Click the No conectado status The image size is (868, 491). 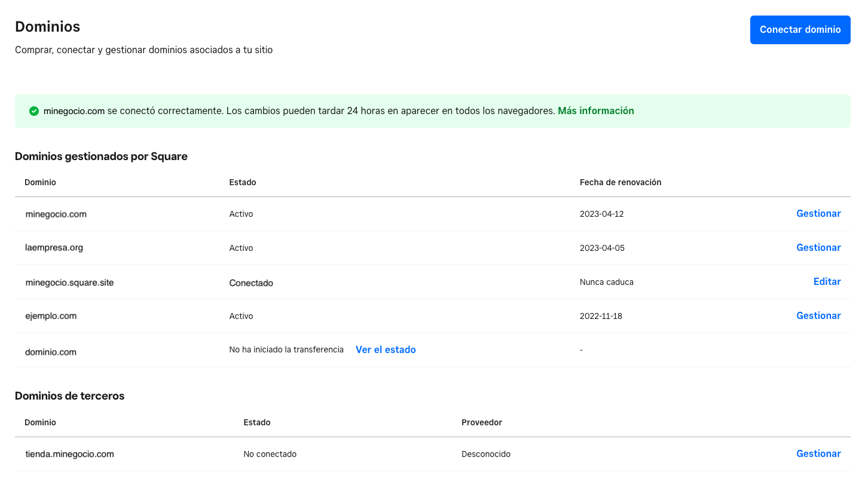(270, 454)
